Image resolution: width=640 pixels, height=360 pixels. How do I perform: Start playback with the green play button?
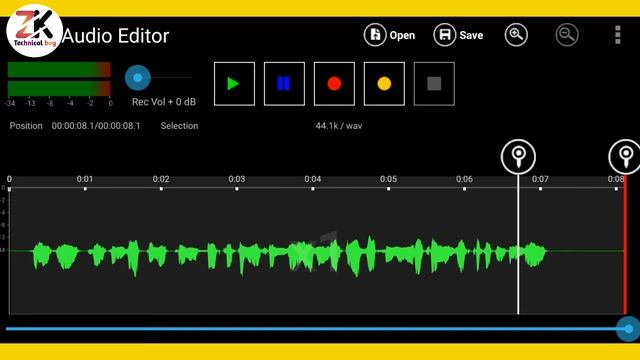point(234,84)
